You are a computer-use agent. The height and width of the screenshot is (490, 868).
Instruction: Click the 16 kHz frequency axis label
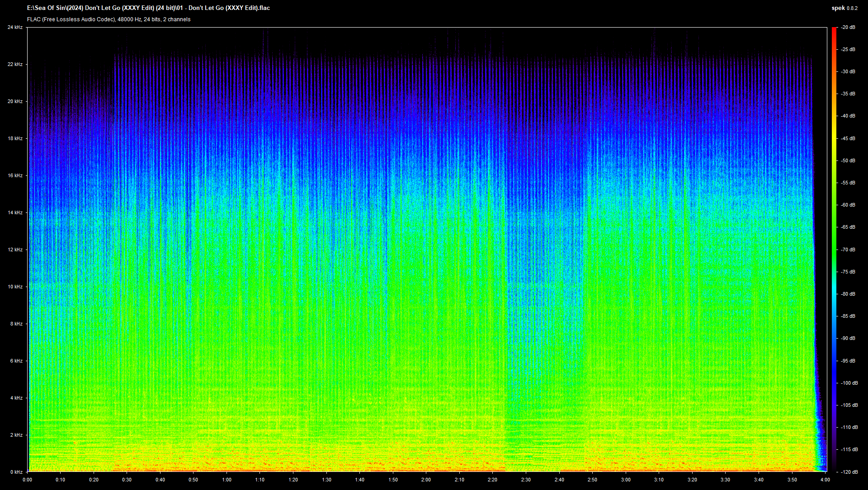[x=15, y=175]
